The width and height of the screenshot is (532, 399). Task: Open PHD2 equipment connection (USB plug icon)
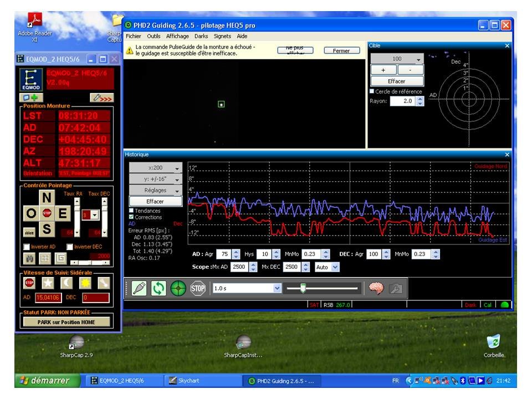pos(139,288)
